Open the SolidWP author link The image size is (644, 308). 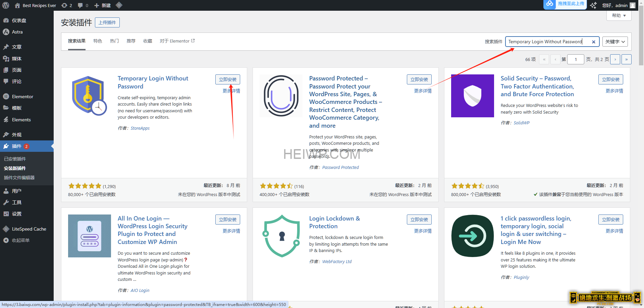tap(522, 123)
